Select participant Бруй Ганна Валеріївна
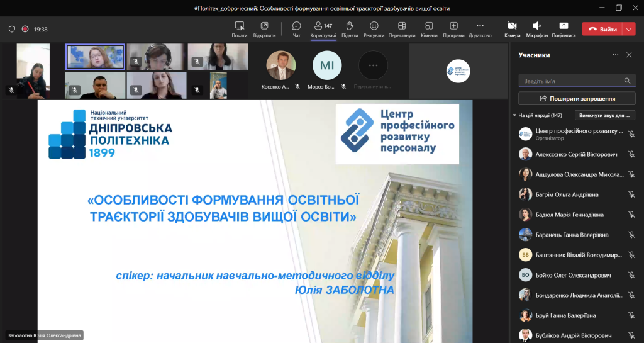Screen dimensions: 644x343 (577, 315)
